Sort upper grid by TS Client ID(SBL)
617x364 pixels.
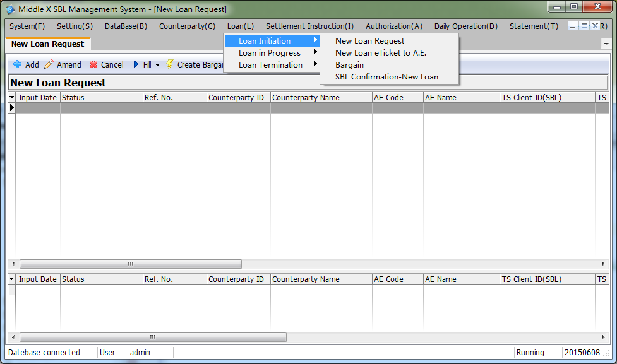548,98
